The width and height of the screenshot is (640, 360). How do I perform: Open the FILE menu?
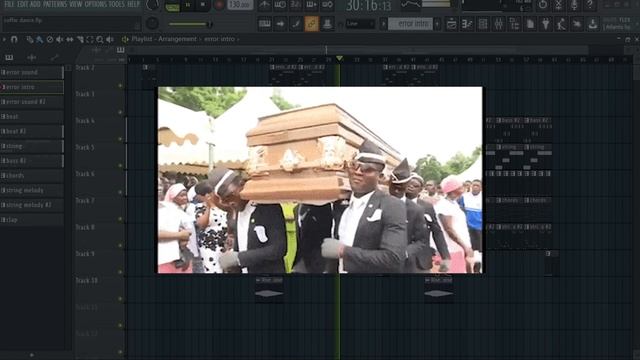9,4
